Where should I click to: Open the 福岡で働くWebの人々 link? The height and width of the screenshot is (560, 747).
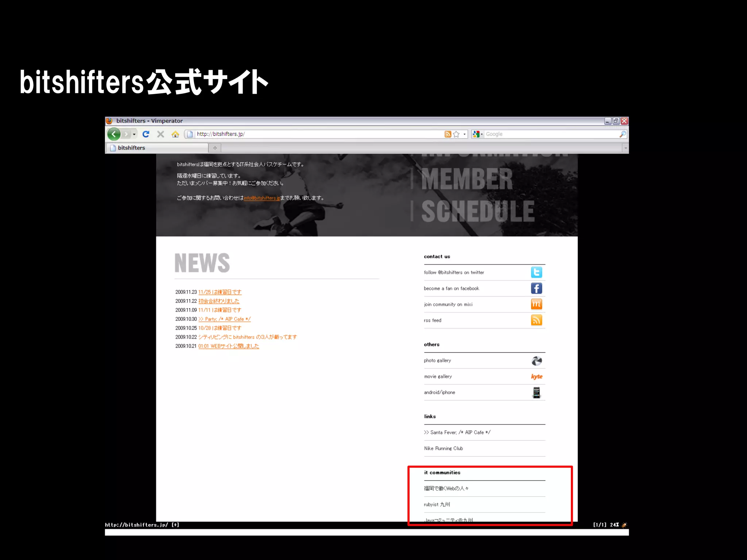446,489
